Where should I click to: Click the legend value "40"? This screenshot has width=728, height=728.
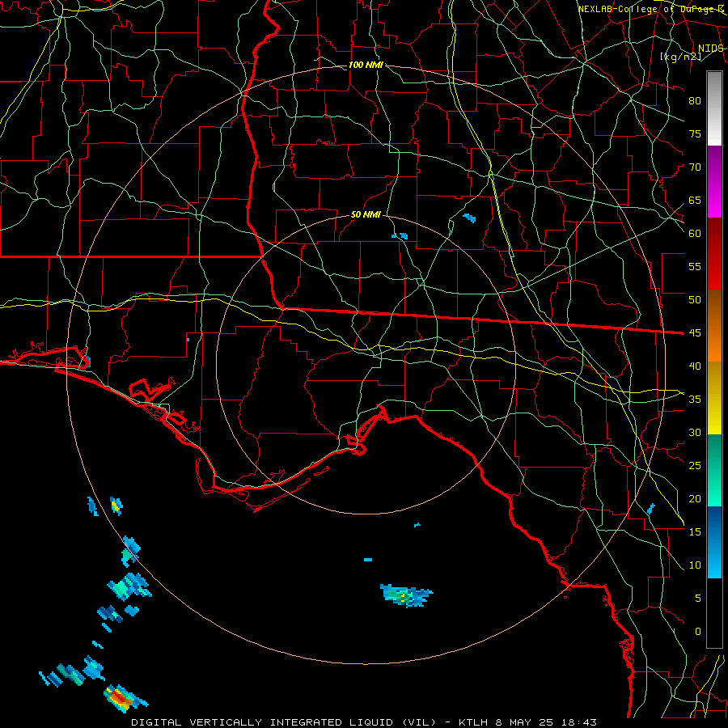click(x=695, y=366)
